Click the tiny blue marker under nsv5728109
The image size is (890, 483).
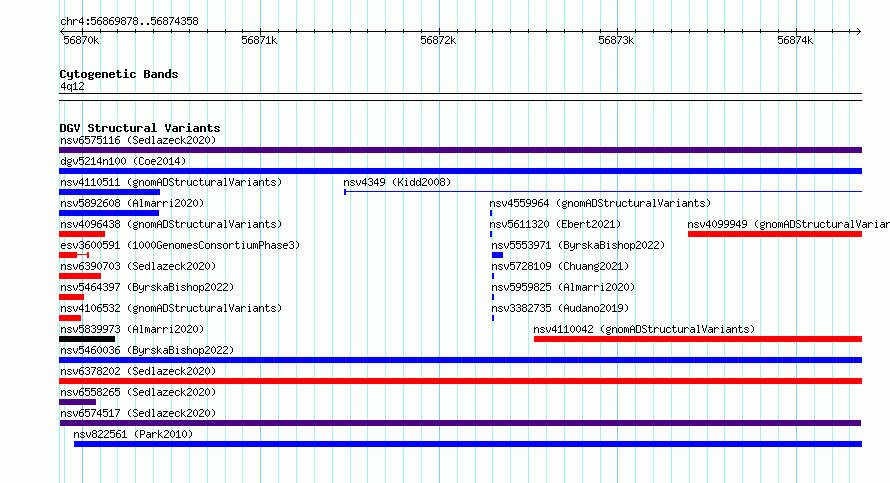(493, 276)
